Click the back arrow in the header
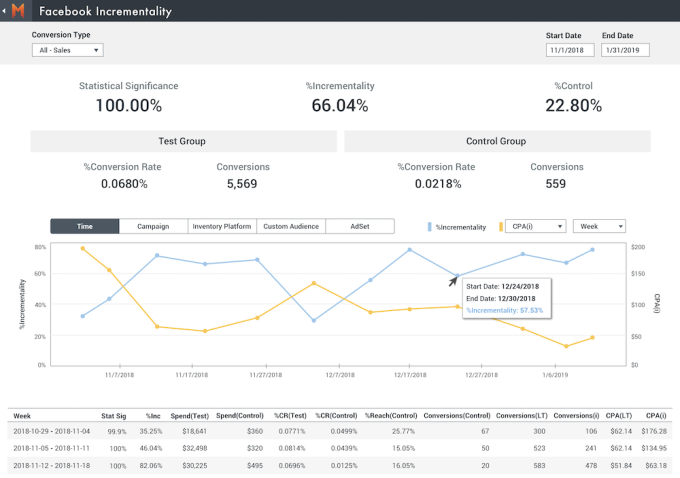Viewport: 680px width, 478px height. (6, 12)
